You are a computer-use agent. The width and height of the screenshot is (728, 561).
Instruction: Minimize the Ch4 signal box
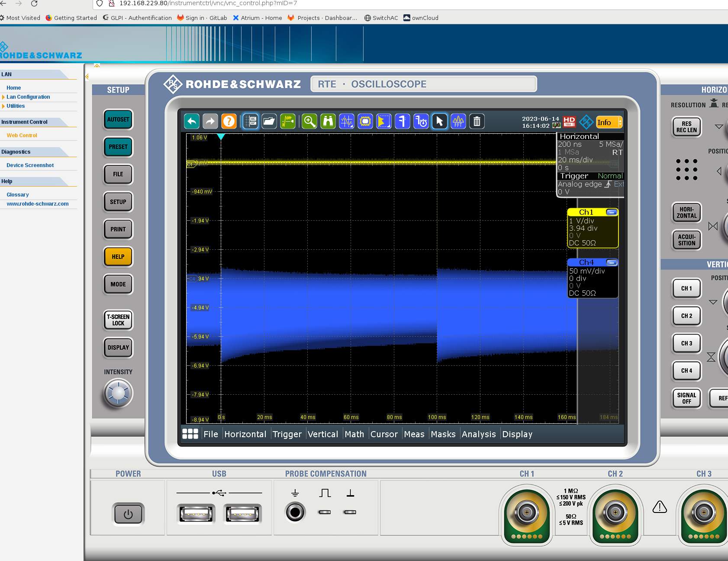[611, 262]
